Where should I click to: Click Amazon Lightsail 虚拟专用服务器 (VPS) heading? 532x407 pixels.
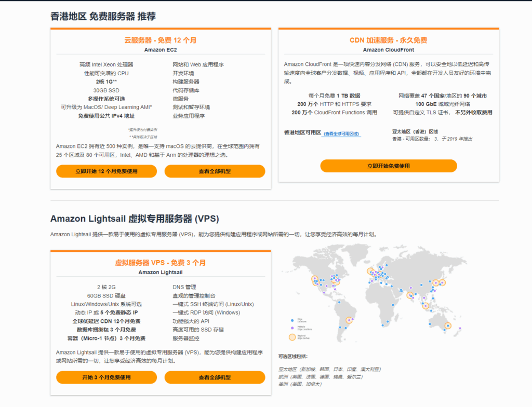point(135,219)
